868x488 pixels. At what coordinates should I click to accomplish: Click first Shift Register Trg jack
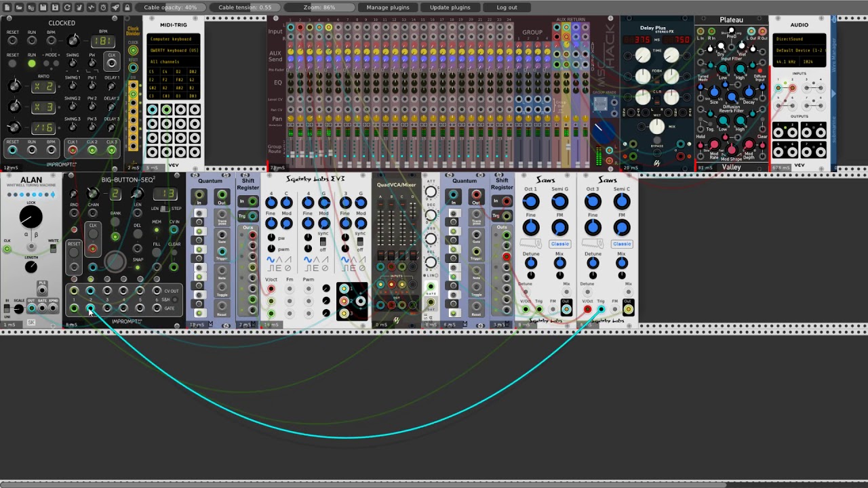[x=253, y=216]
